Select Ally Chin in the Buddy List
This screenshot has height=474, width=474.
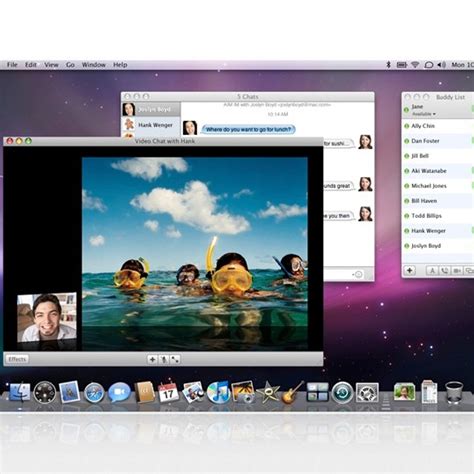[438, 126]
